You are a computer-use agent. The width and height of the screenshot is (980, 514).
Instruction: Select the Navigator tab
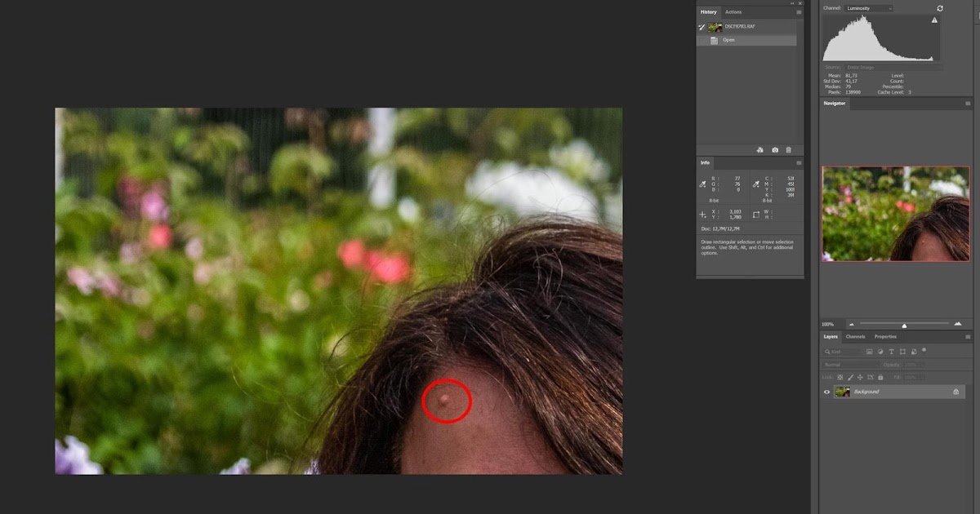(835, 104)
